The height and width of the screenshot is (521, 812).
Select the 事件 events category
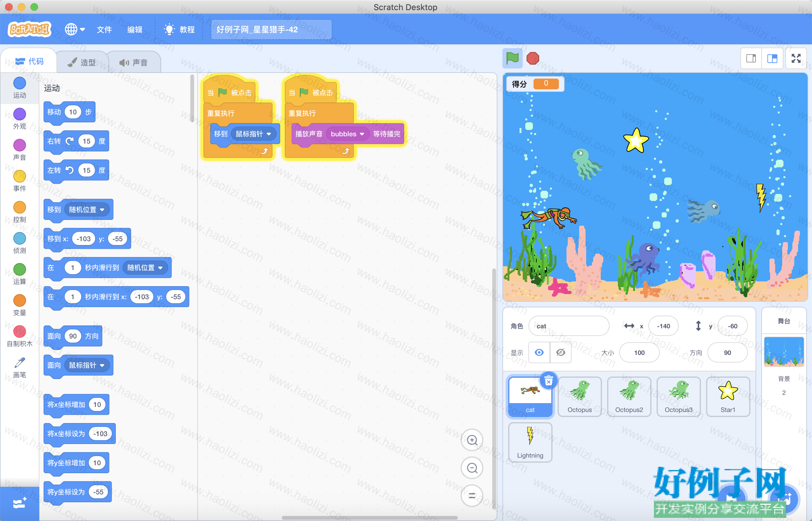click(20, 181)
